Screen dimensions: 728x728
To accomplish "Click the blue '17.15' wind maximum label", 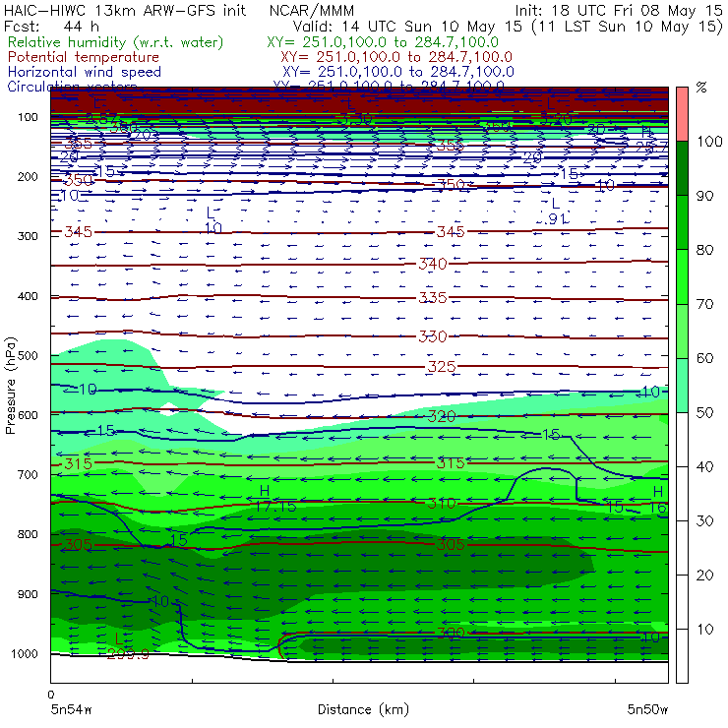I will click(275, 507).
